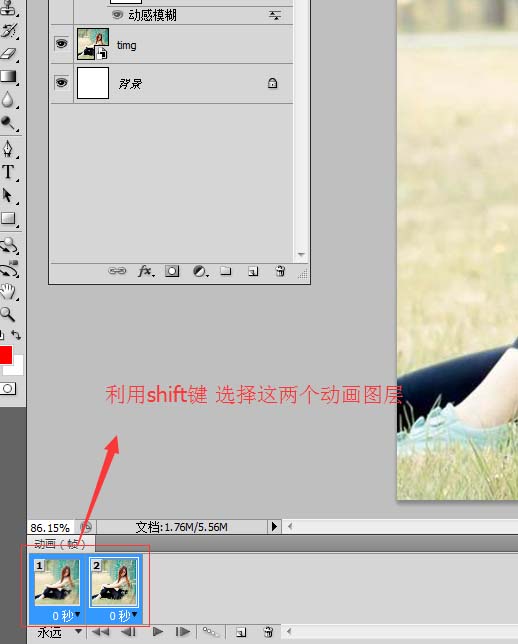
Task: Select the Eraser tool
Action: point(8,54)
